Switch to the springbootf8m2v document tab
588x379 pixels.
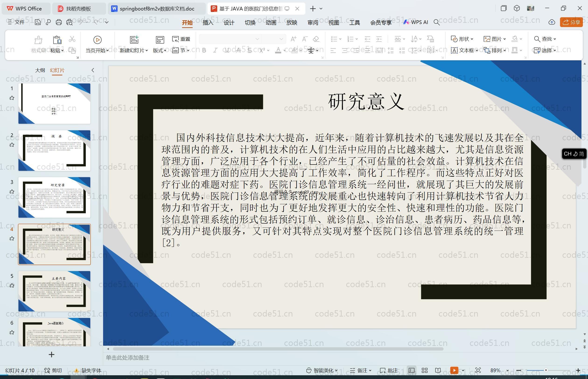coord(157,9)
